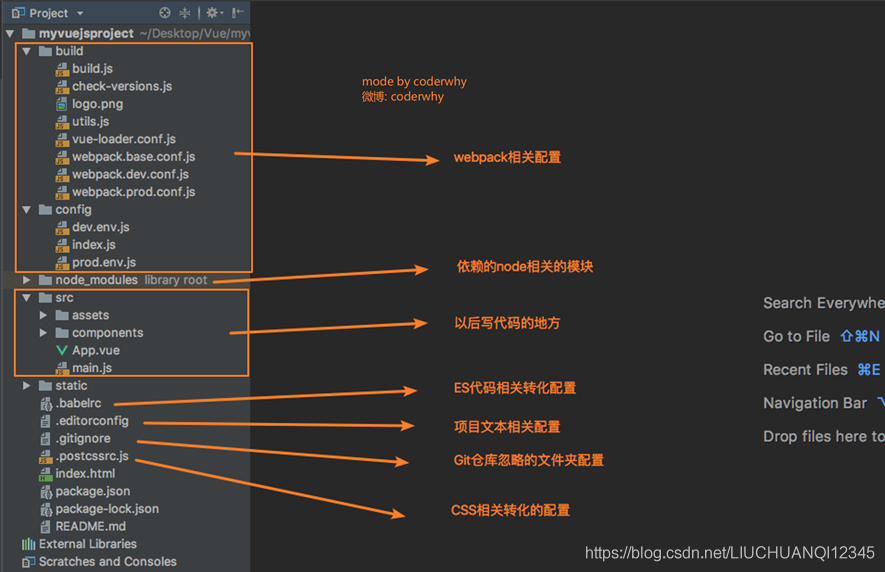The image size is (885, 572).
Task: Select the src folder name
Action: [x=64, y=298]
